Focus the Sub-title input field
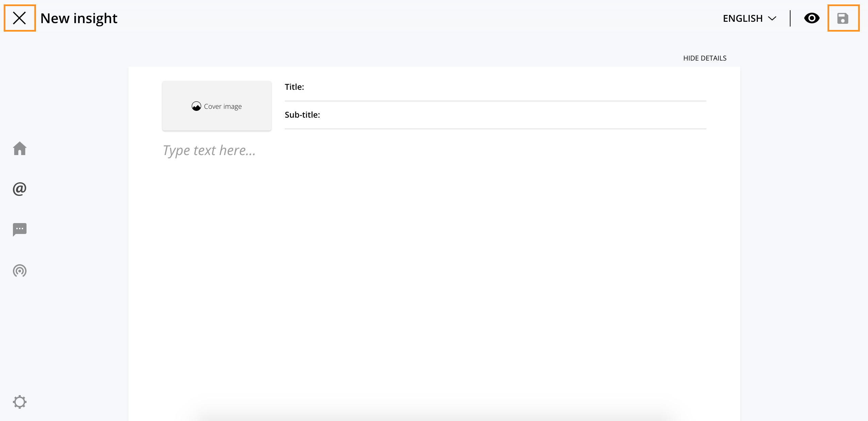 pyautogui.click(x=495, y=115)
